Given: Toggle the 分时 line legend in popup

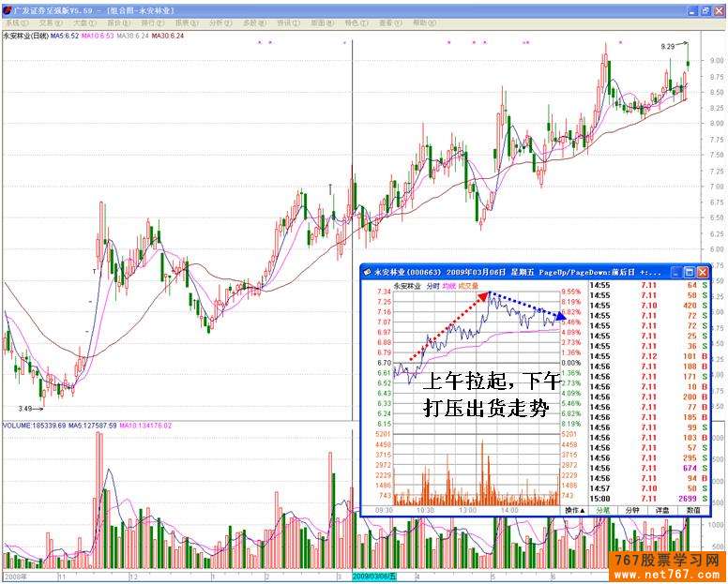Looking at the screenshot, I should tap(432, 286).
